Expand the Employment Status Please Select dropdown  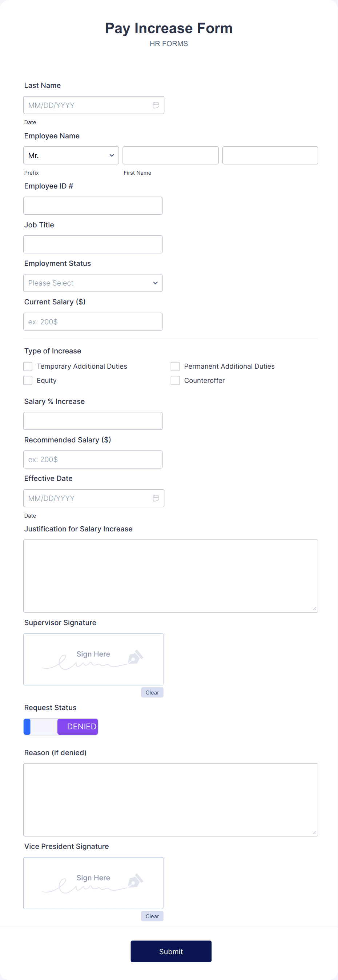pyautogui.click(x=93, y=283)
